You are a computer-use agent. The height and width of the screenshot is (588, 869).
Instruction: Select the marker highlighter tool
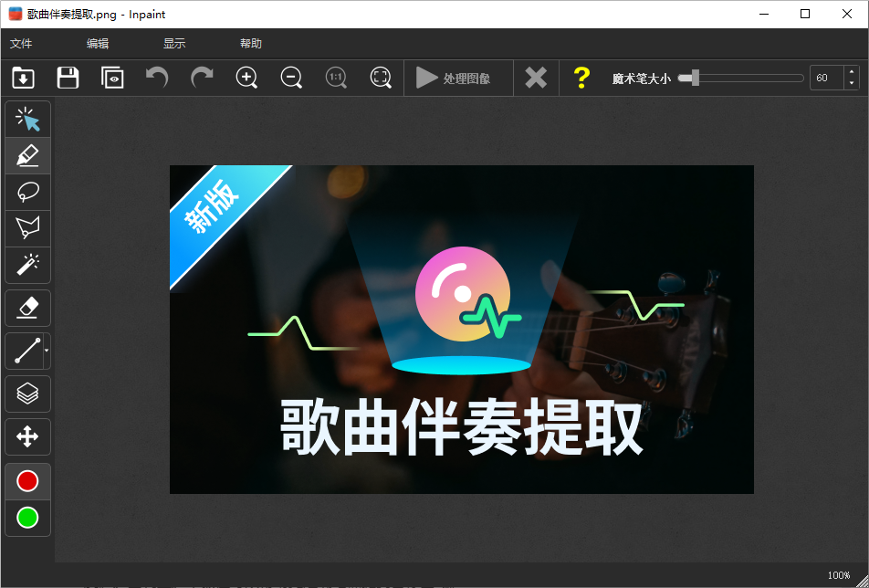(x=27, y=155)
